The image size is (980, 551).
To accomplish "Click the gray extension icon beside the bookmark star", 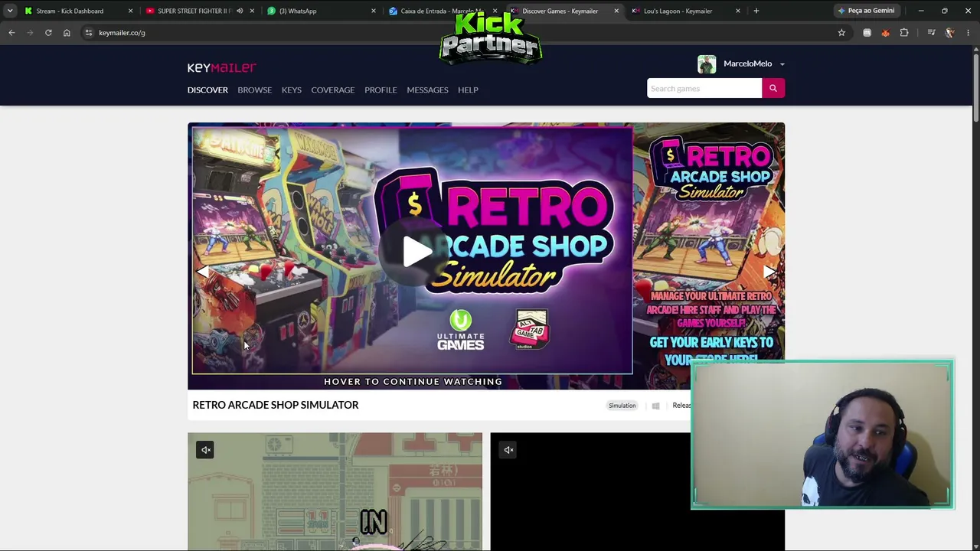I will click(x=867, y=33).
